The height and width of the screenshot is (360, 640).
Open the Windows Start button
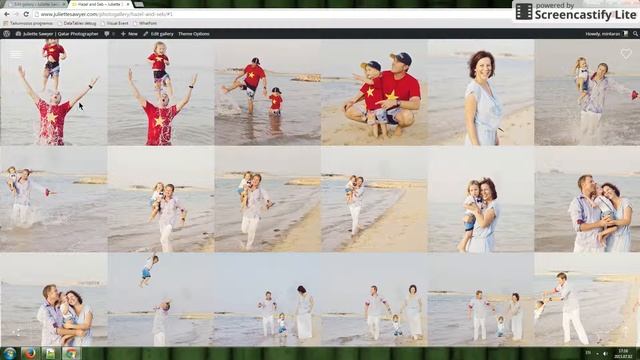tap(10, 353)
